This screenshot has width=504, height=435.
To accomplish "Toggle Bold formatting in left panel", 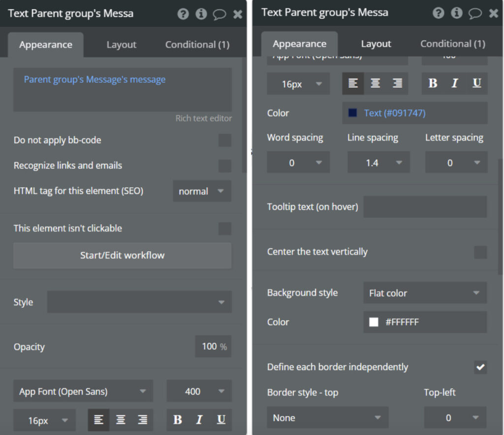I will point(178,420).
